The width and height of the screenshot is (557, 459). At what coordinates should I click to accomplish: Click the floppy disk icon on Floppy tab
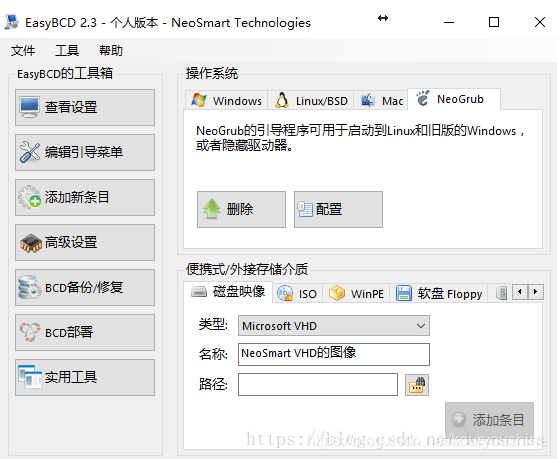click(404, 293)
